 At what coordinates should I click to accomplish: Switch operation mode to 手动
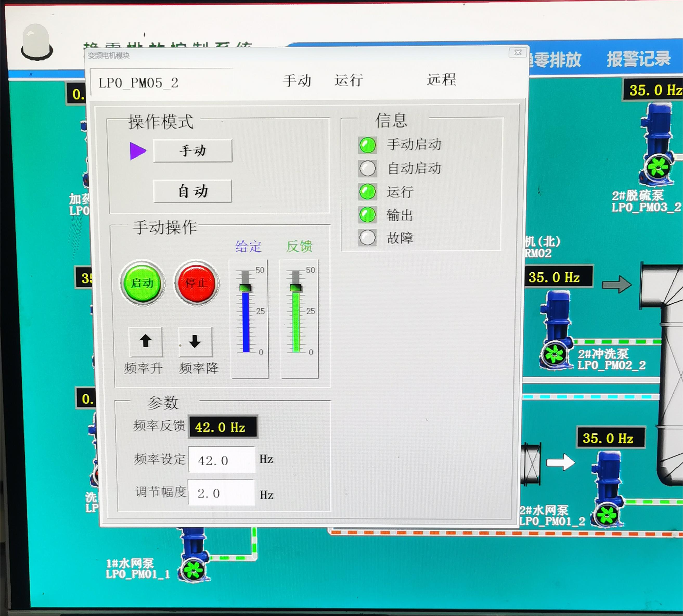[x=192, y=151]
